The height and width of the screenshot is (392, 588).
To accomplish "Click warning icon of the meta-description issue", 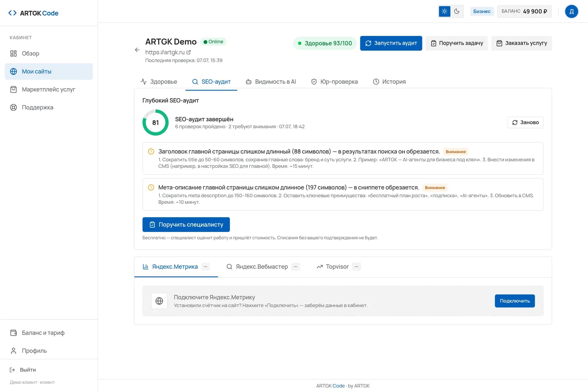I will click(151, 188).
